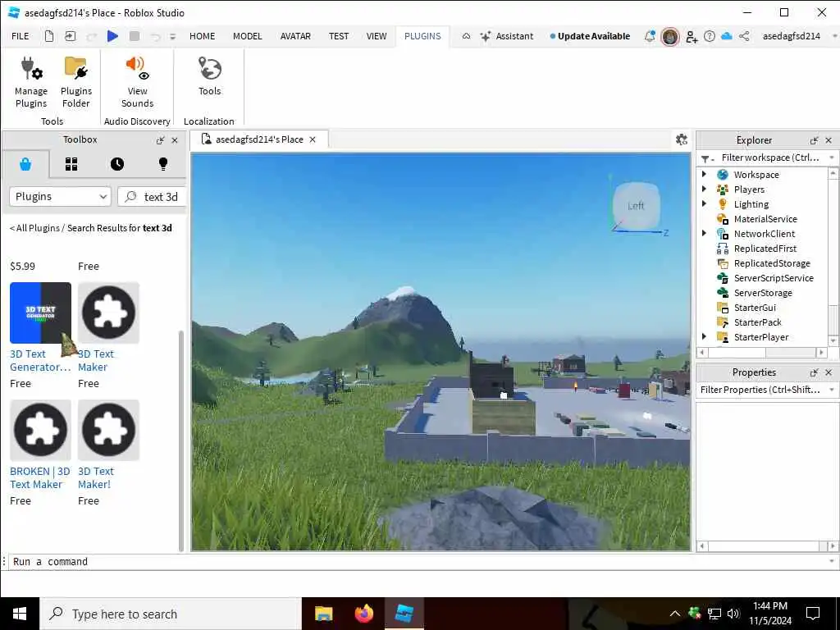Undock the Toolbox panel with popout icon
Screen dimensions: 840x630
coord(160,140)
